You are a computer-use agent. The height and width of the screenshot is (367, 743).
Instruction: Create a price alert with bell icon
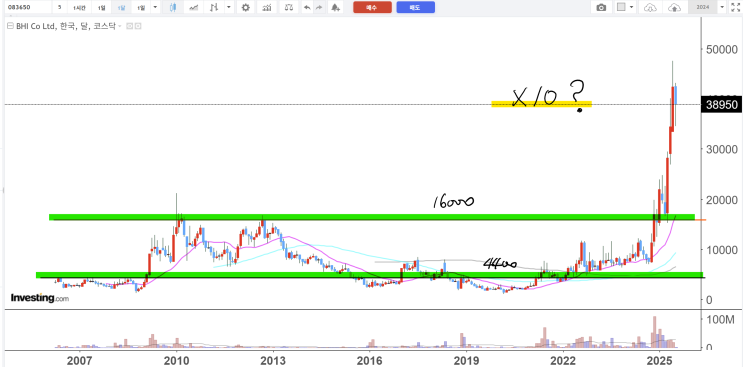[335, 7]
